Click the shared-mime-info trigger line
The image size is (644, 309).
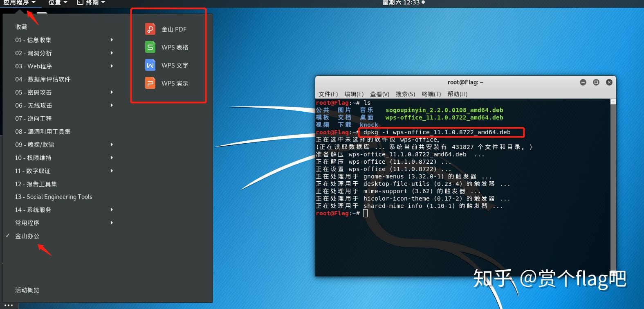point(409,206)
